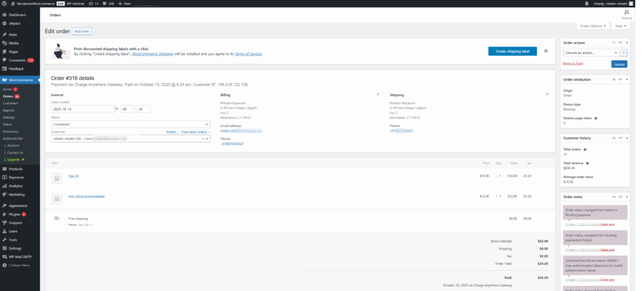Expand the Screen Options tab
644x291 pixels.
click(593, 26)
